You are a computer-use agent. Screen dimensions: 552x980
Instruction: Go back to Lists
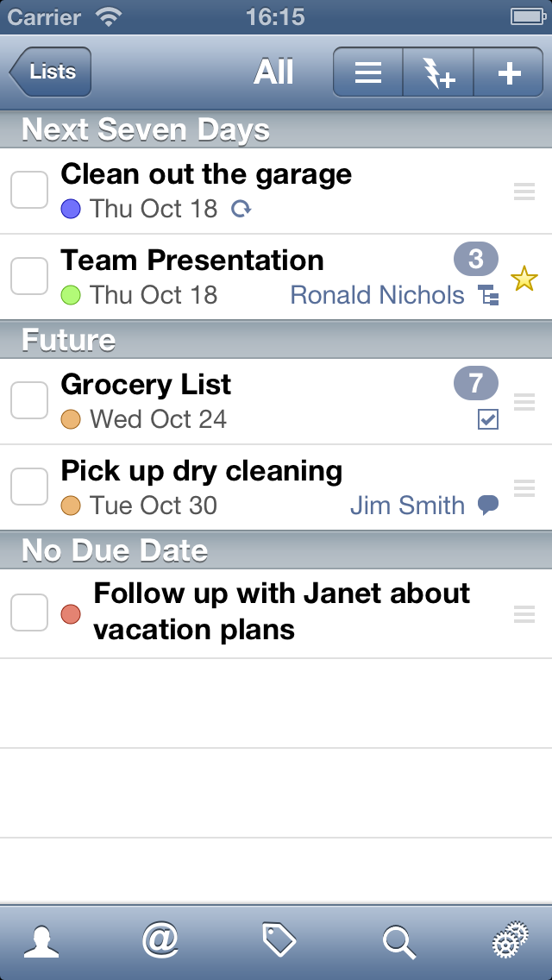[x=50, y=72]
